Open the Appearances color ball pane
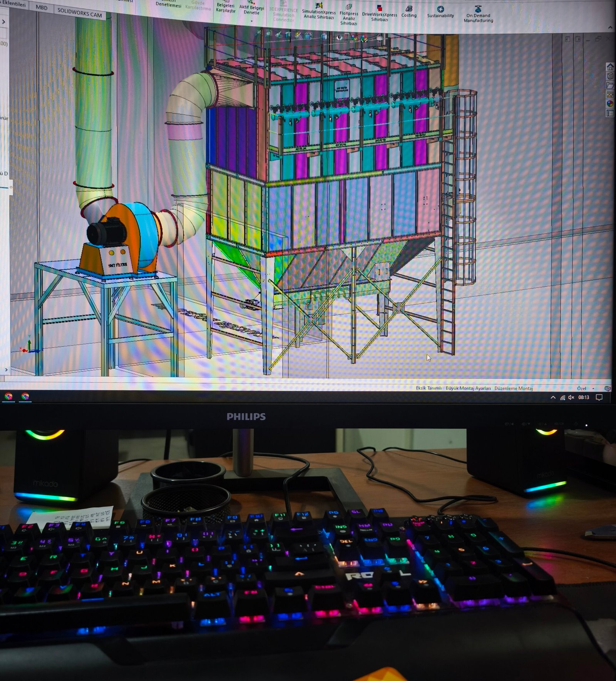This screenshot has height=681, width=616. point(610,104)
